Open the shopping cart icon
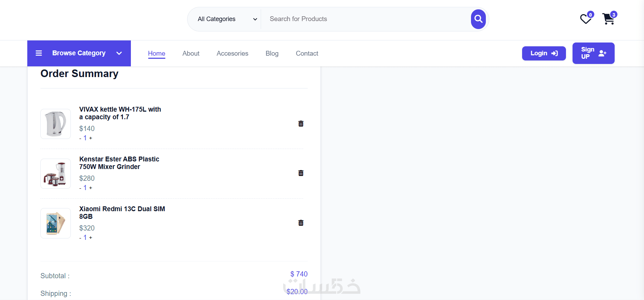 point(608,19)
